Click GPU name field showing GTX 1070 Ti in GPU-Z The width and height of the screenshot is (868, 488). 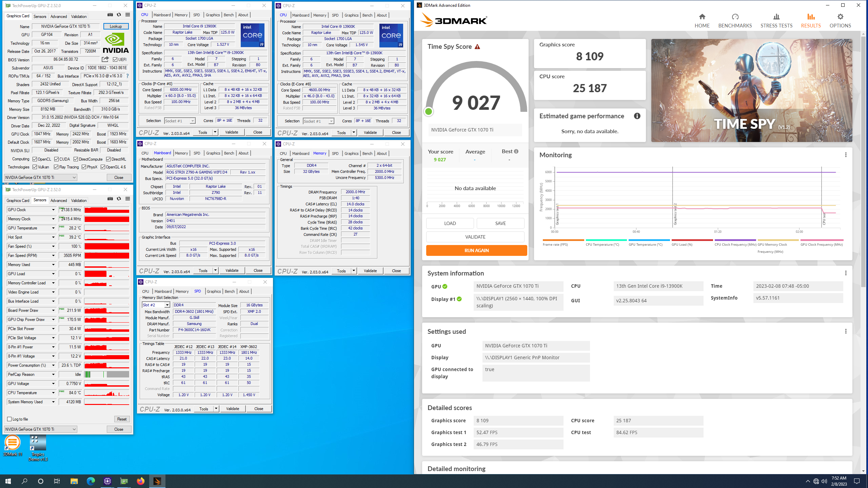point(66,26)
